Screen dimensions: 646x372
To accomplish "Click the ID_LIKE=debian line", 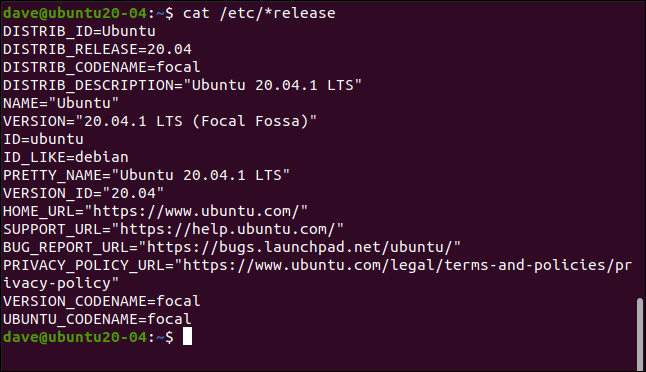I will click(66, 157).
